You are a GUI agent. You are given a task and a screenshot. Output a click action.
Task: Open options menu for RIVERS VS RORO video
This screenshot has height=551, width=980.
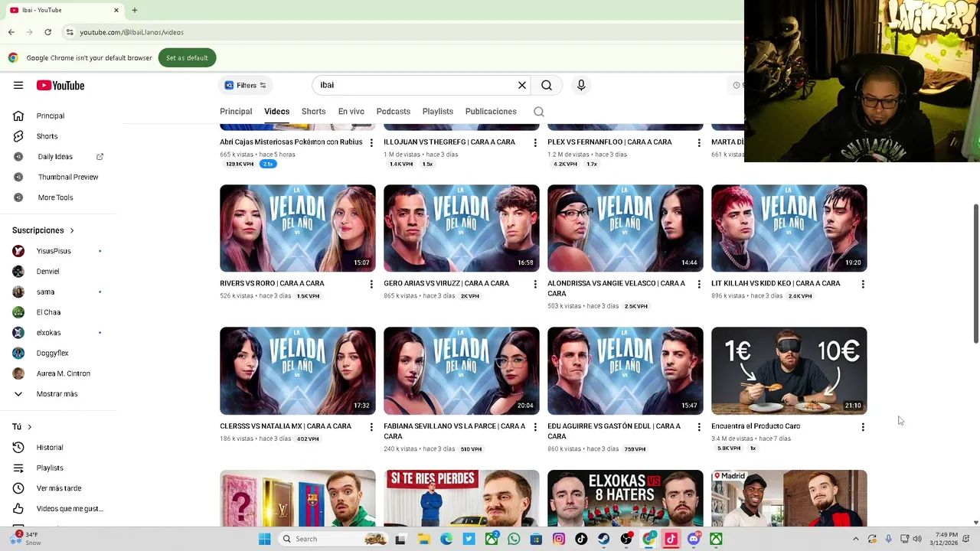(371, 284)
